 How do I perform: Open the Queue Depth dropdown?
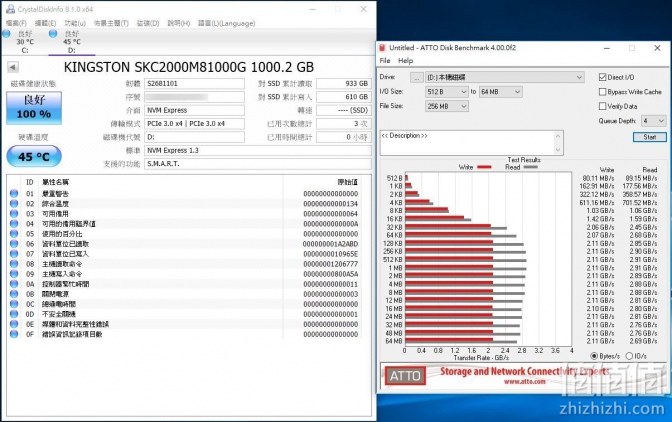point(653,121)
